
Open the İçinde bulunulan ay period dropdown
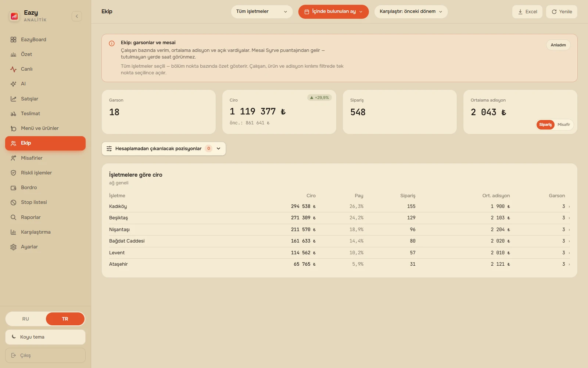pos(333,11)
